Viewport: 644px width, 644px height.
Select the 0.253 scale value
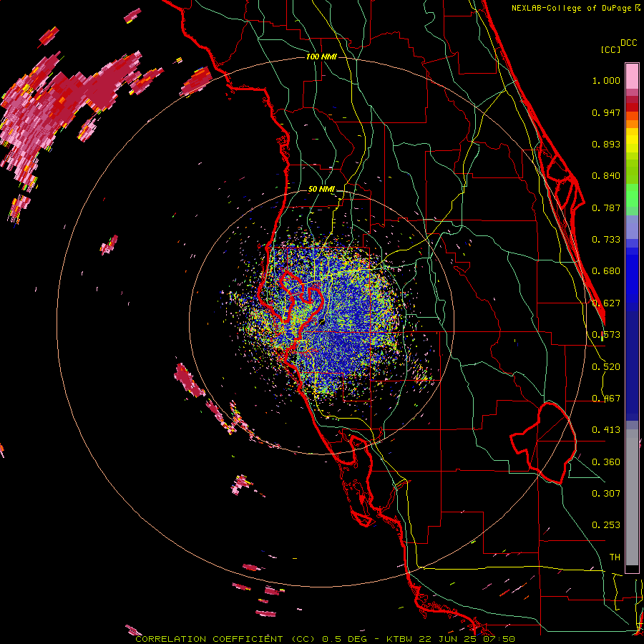pos(606,525)
